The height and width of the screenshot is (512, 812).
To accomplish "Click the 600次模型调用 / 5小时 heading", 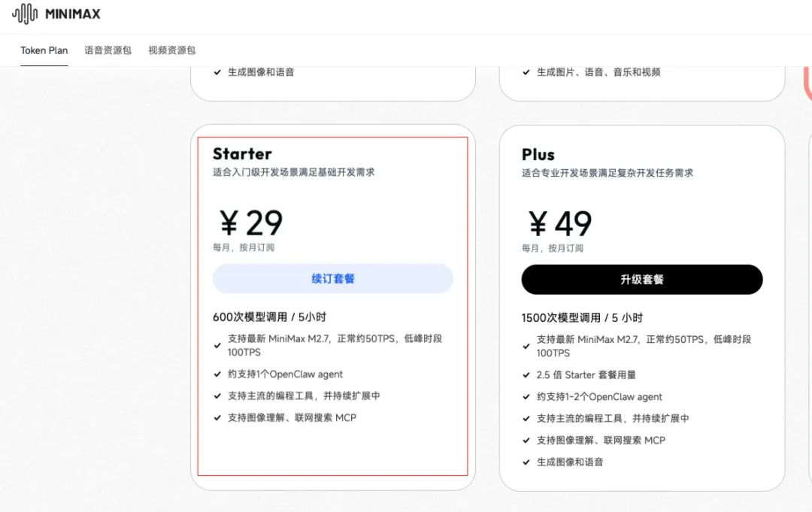I will [x=269, y=317].
